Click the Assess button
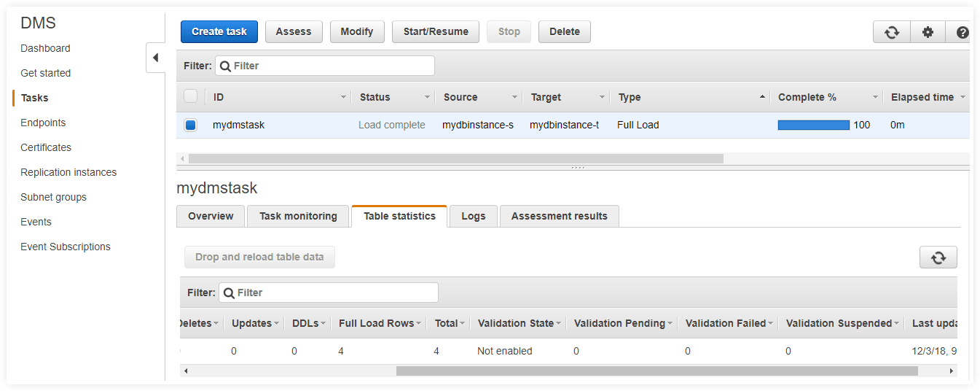Image resolution: width=980 pixels, height=391 pixels. [294, 32]
